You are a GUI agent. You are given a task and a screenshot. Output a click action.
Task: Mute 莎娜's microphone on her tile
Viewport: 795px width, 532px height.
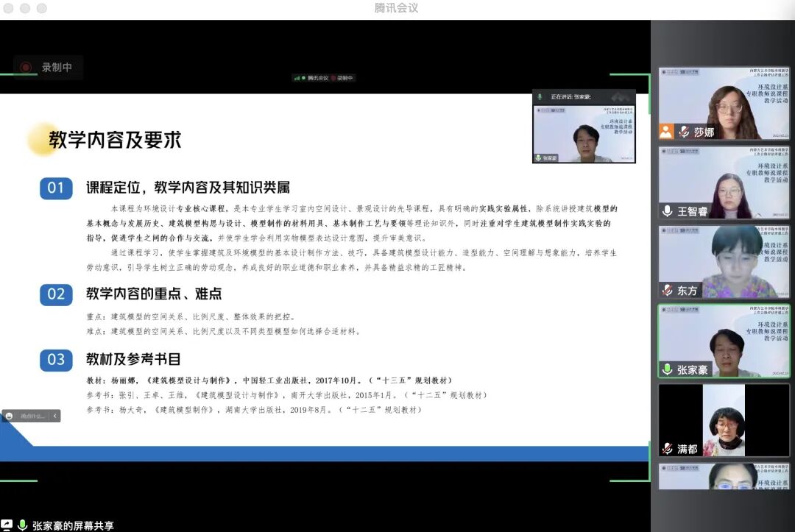[x=685, y=131]
